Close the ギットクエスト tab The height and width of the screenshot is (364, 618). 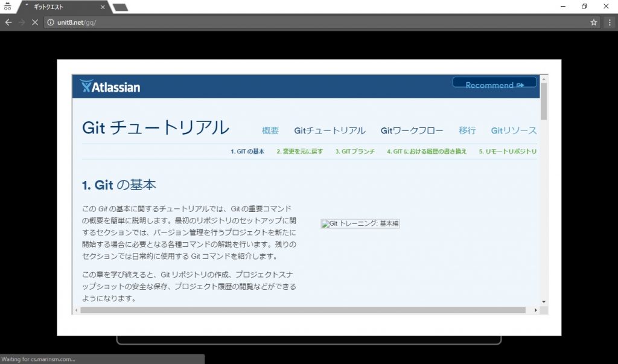coord(103,7)
